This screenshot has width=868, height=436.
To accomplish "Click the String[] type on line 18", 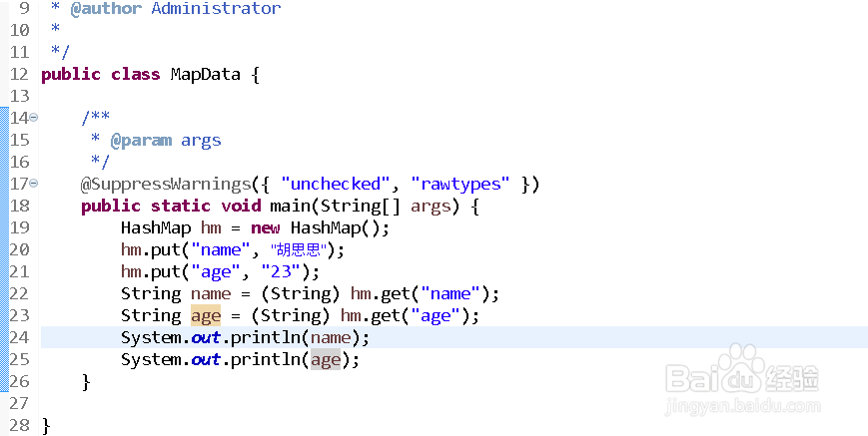I will tap(361, 207).
